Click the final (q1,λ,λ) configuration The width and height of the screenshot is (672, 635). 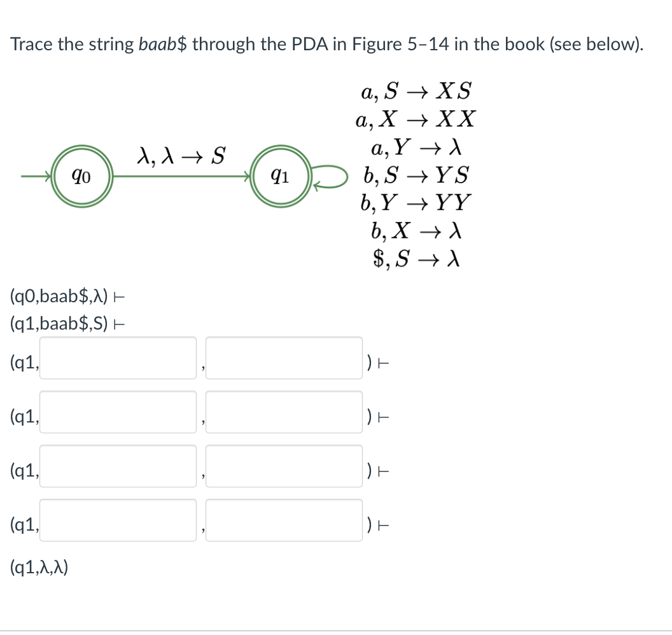click(40, 568)
